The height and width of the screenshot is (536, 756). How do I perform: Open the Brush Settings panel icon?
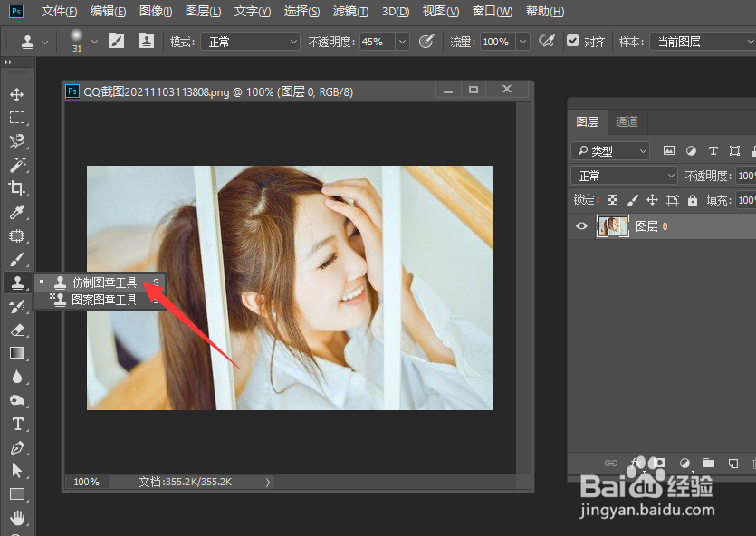pyautogui.click(x=116, y=42)
